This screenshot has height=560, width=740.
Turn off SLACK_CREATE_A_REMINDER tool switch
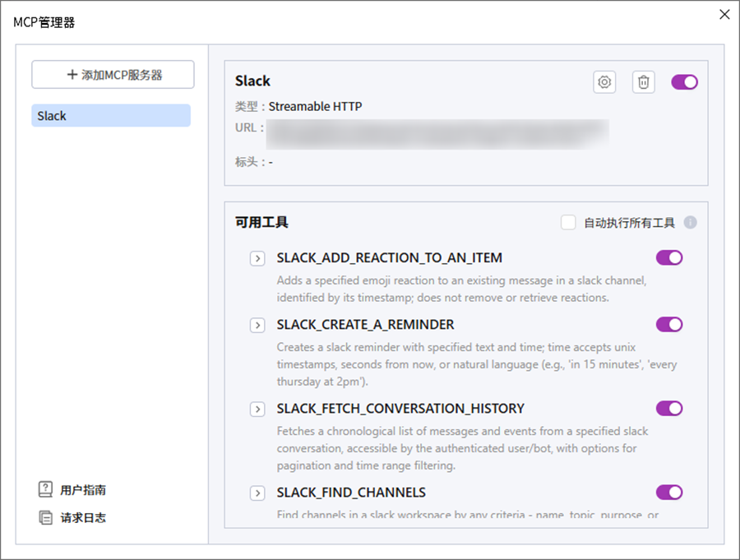[669, 325]
